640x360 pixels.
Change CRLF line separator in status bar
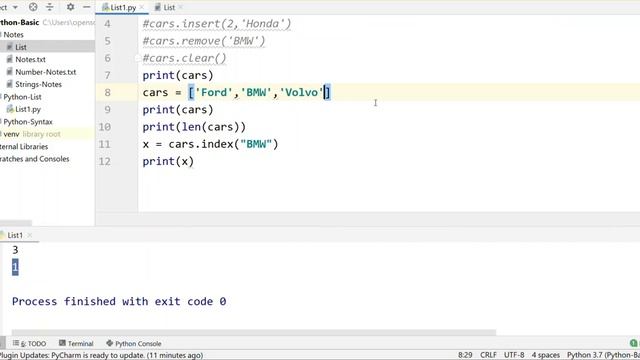tap(488, 355)
